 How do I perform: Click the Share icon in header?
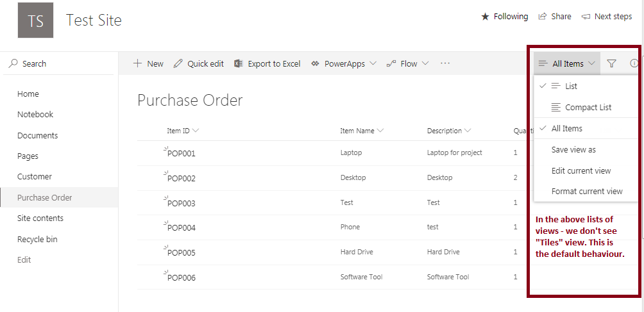point(543,17)
